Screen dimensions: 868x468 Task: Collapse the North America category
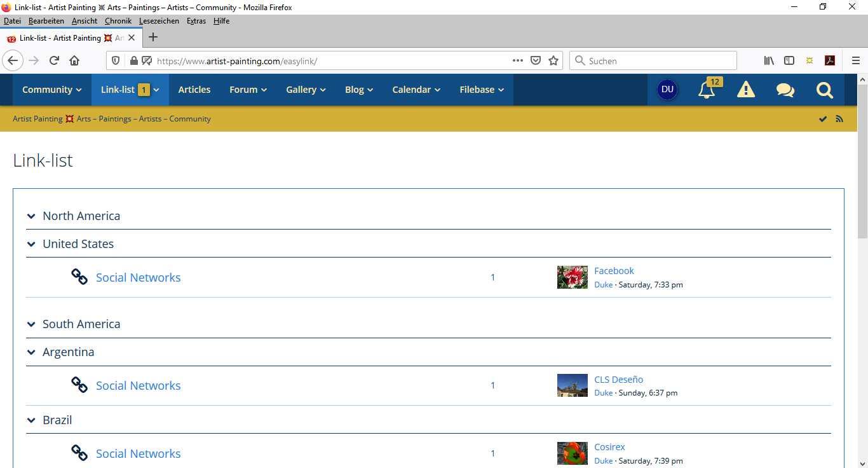[31, 216]
